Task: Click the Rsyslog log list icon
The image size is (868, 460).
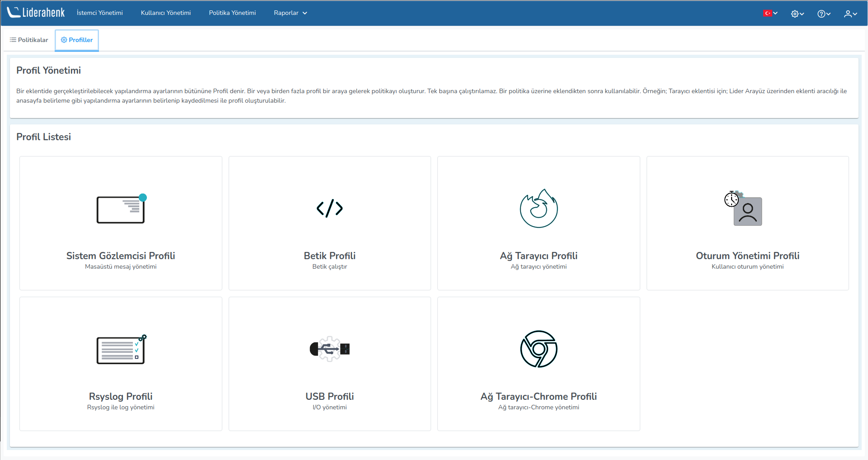Action: tap(121, 349)
